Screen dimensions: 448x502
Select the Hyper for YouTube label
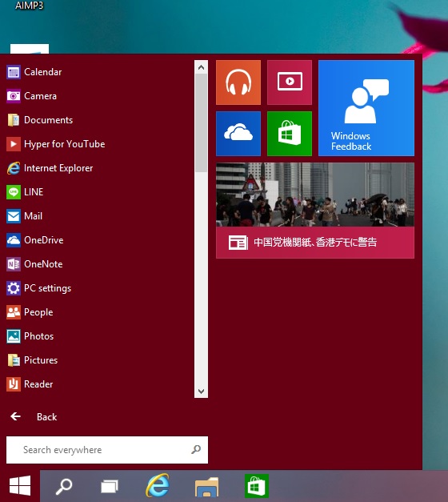pyautogui.click(x=64, y=144)
